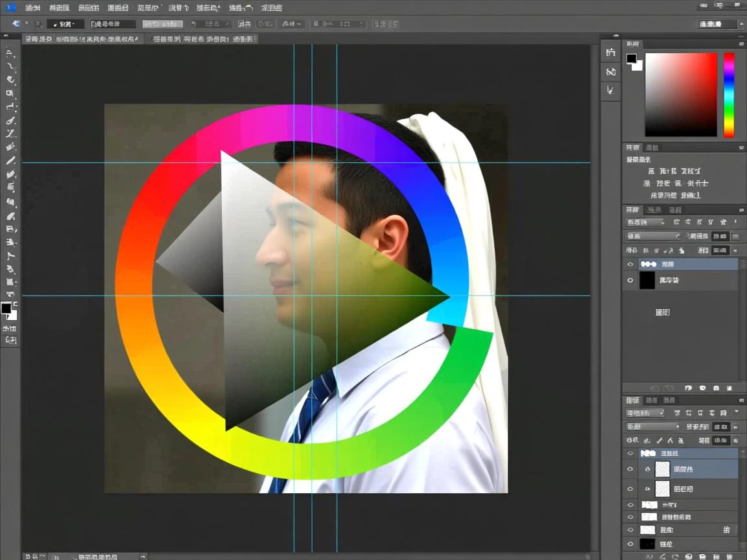Open the layer filter dropdown in lower layers panel
This screenshot has width=747, height=560.
(645, 413)
